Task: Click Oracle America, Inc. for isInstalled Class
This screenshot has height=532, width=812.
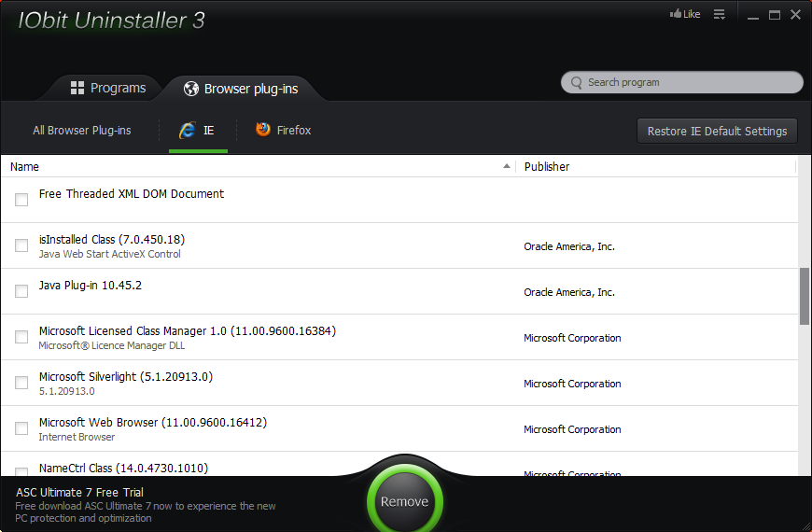Action: pyautogui.click(x=569, y=246)
